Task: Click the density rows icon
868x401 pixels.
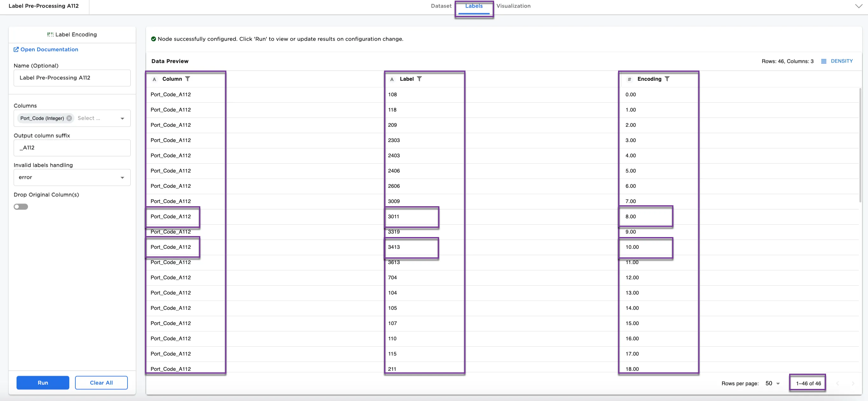Action: pos(823,61)
